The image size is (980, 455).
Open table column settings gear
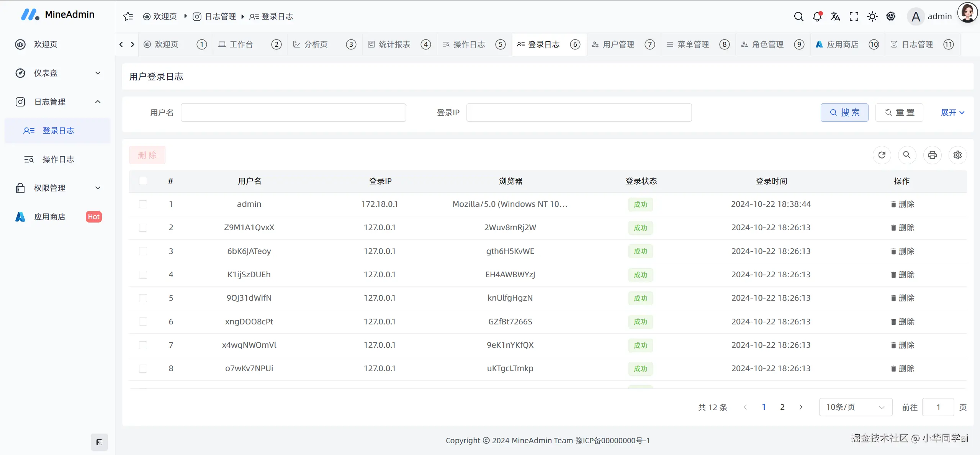[957, 155]
